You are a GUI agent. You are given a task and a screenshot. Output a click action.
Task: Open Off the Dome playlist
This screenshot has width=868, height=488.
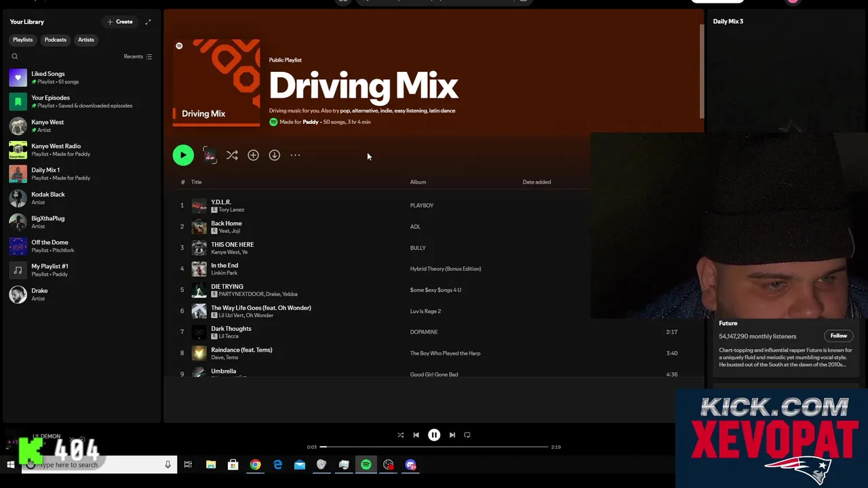point(81,246)
